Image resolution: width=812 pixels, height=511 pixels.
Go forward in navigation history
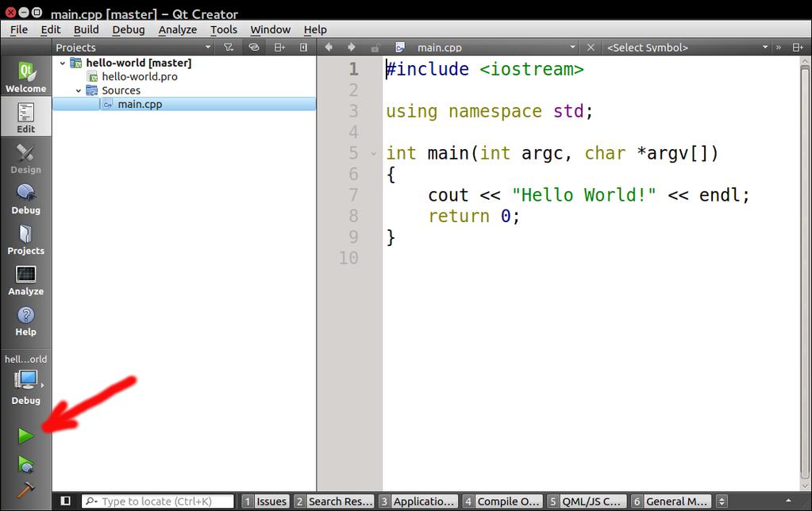click(x=351, y=47)
